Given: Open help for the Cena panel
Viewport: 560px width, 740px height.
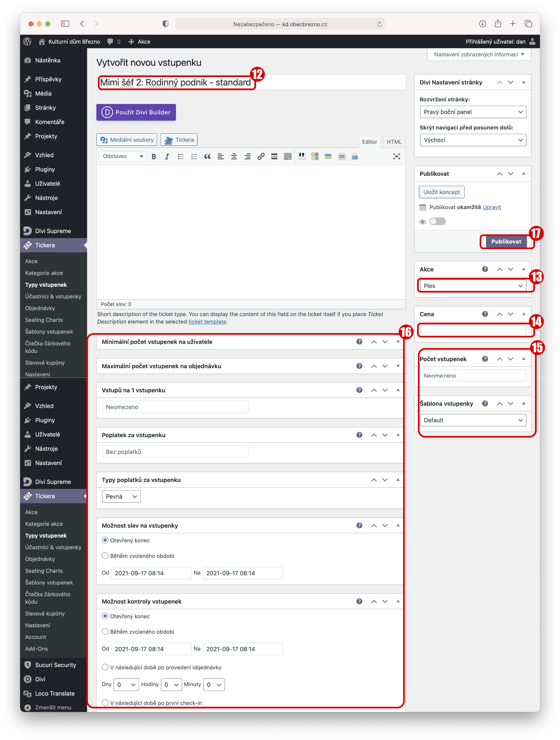Looking at the screenshot, I should (x=484, y=314).
